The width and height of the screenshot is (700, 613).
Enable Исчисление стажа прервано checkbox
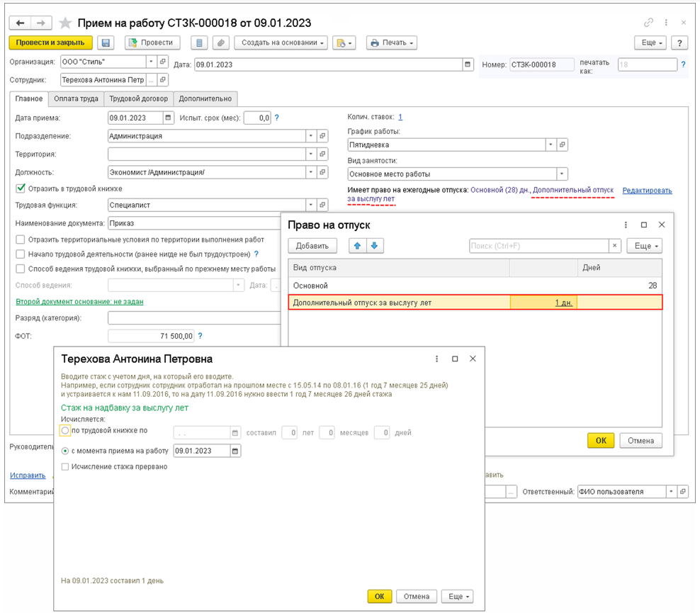coord(66,466)
